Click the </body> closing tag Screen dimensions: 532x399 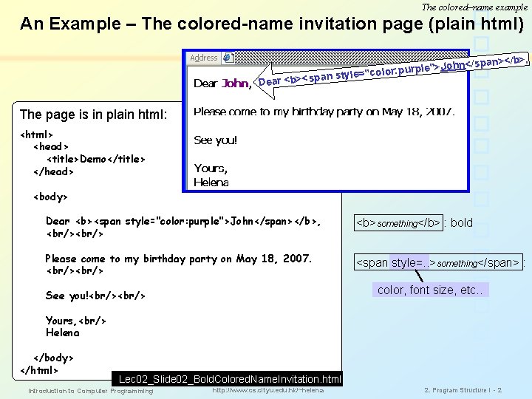53,358
